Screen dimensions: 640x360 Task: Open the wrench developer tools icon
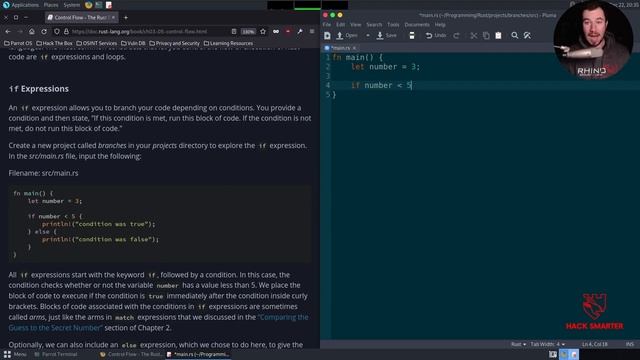pyautogui.click(x=300, y=31)
